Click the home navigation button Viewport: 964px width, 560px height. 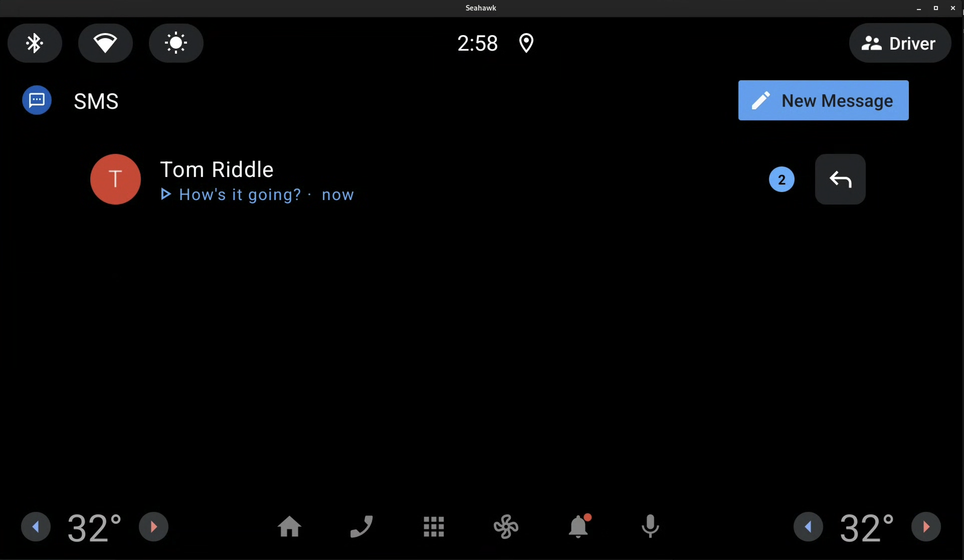289,527
